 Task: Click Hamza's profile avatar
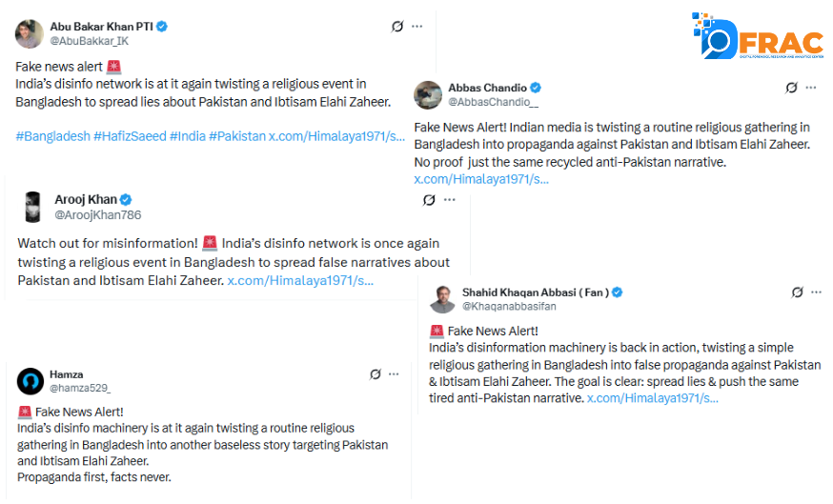pyautogui.click(x=30, y=381)
